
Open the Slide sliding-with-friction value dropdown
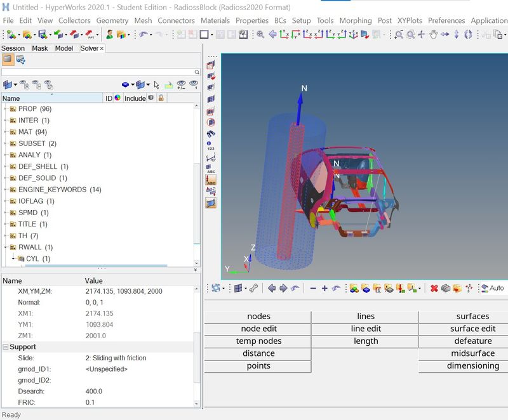click(138, 358)
